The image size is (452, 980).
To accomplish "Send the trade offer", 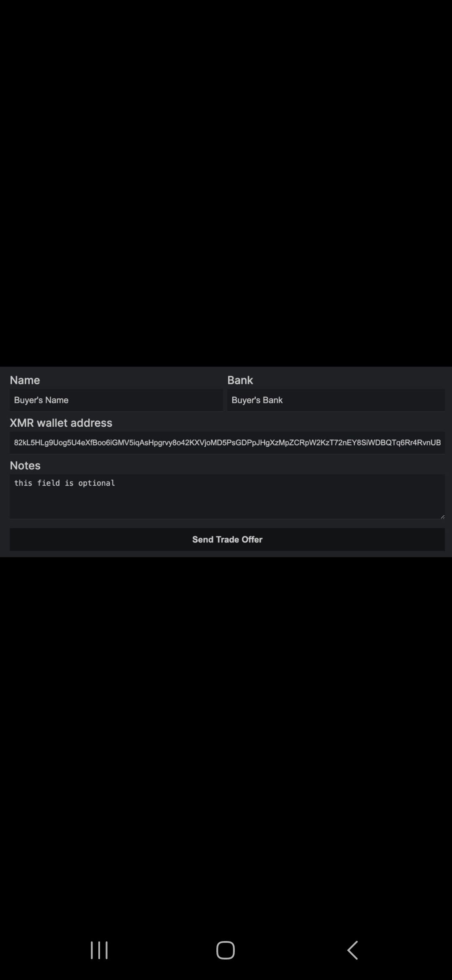I will point(227,539).
